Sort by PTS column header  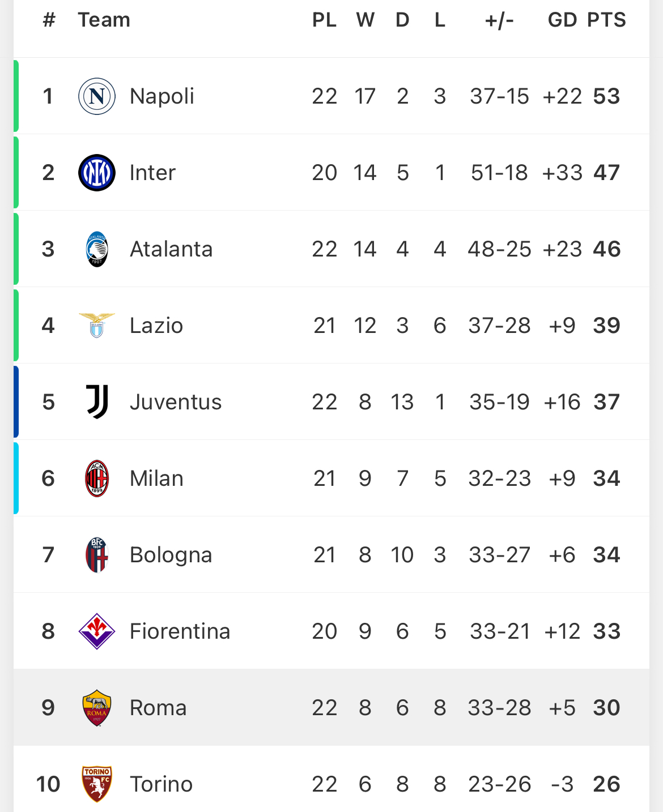(x=606, y=20)
